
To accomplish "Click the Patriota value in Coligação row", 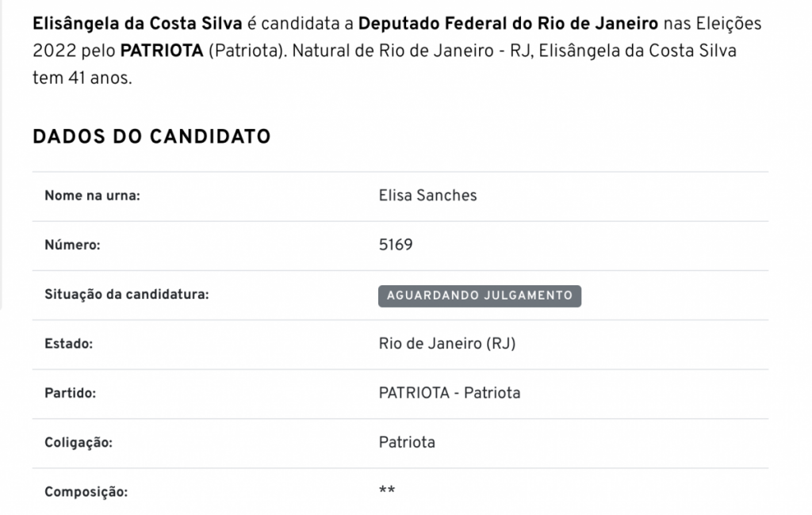I will 407,442.
